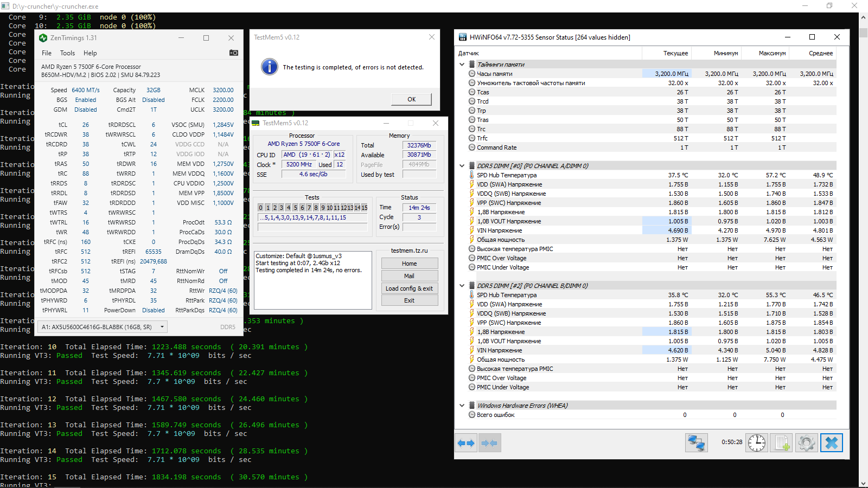Click DIMM #2 SPD Hub thermometer icon
Screen dimensions: 868x488
pos(472,295)
